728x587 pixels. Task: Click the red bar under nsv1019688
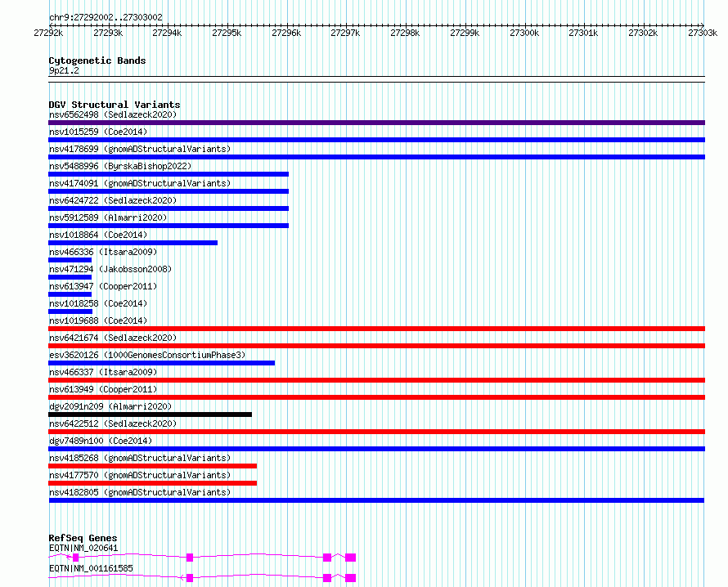[376, 329]
